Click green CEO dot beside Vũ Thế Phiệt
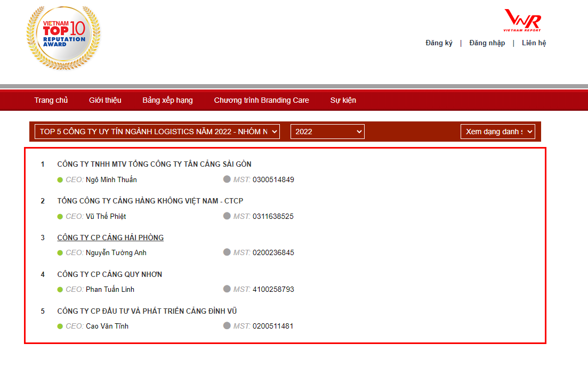The width and height of the screenshot is (588, 368). (60, 216)
